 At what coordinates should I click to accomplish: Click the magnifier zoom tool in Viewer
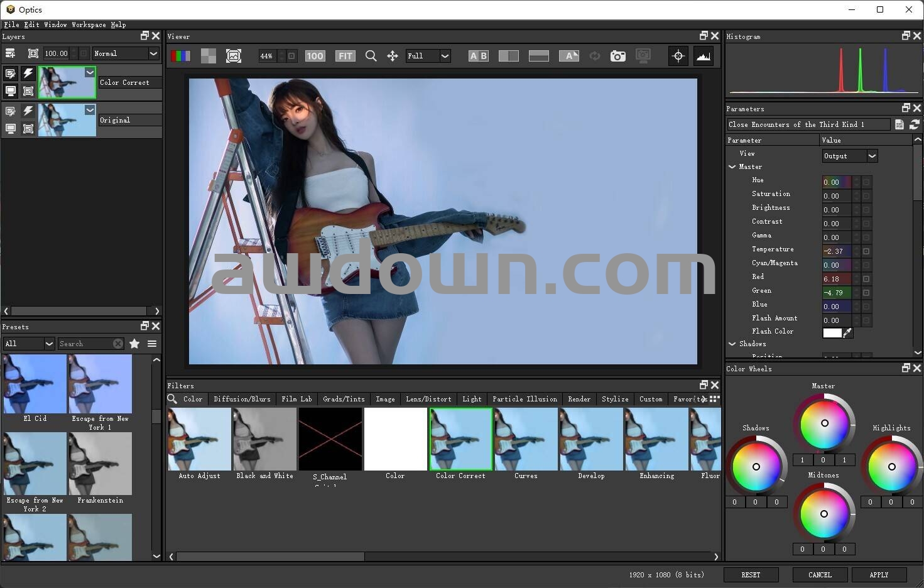pos(371,56)
